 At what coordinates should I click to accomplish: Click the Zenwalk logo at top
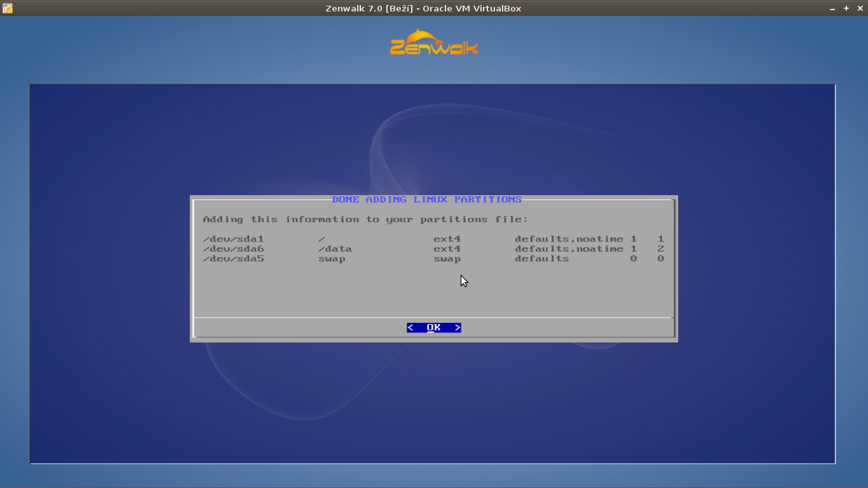pos(434,42)
